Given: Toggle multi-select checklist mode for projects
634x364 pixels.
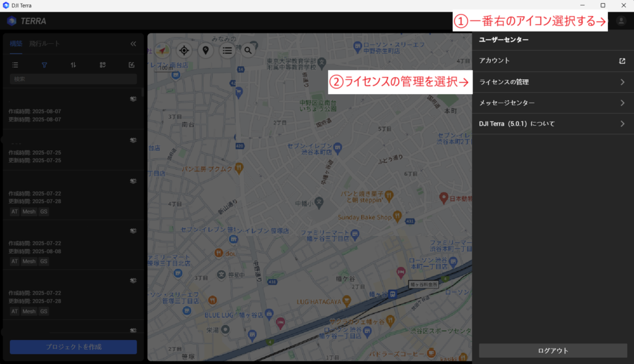Looking at the screenshot, I should [102, 64].
